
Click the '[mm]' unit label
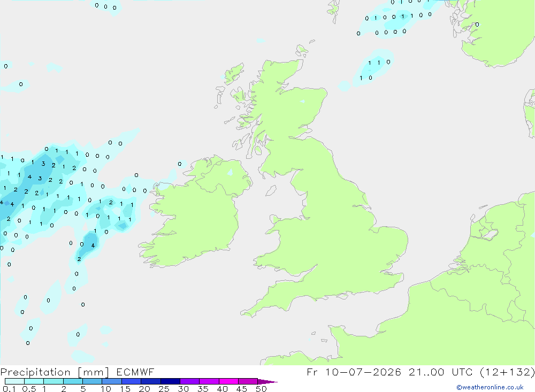point(93,372)
